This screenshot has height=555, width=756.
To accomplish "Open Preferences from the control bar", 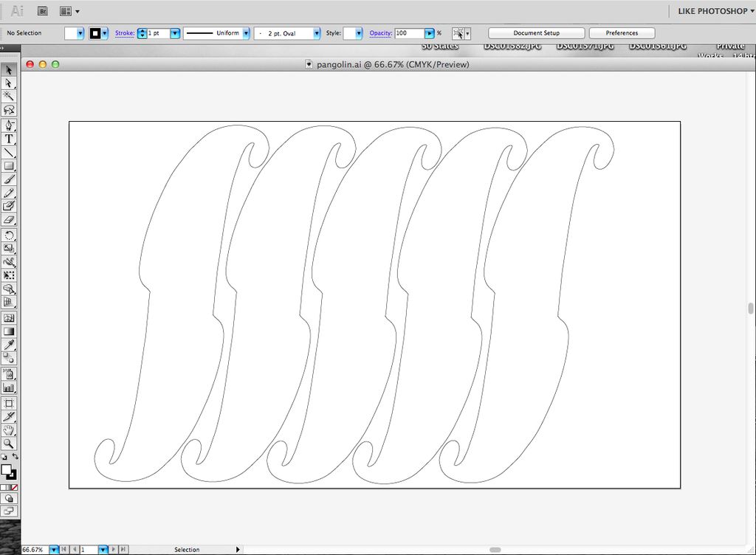I will [x=622, y=33].
